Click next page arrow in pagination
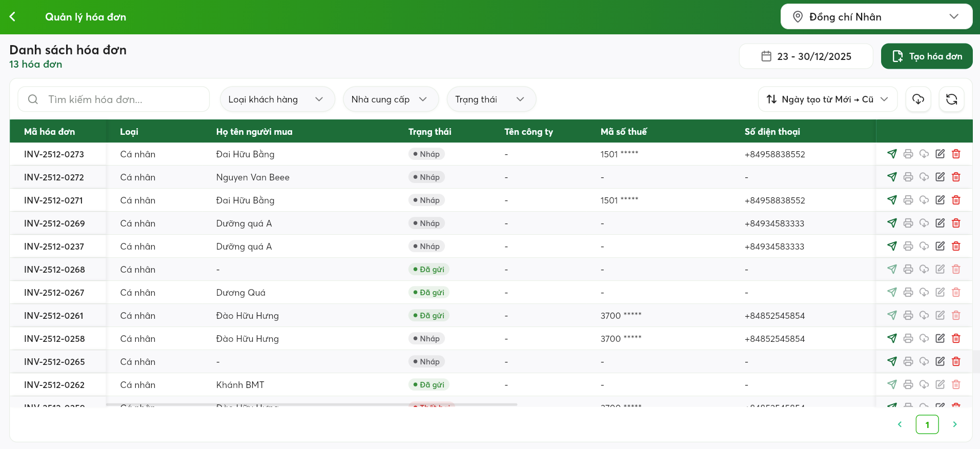980x449 pixels. pos(954,424)
